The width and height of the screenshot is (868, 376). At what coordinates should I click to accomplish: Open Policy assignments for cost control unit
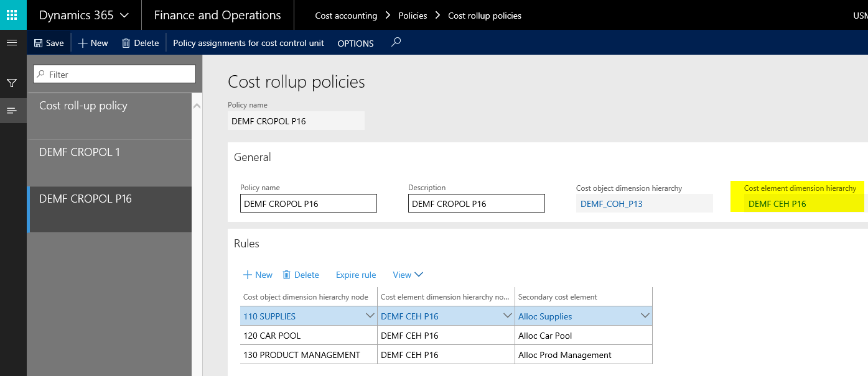(x=248, y=43)
